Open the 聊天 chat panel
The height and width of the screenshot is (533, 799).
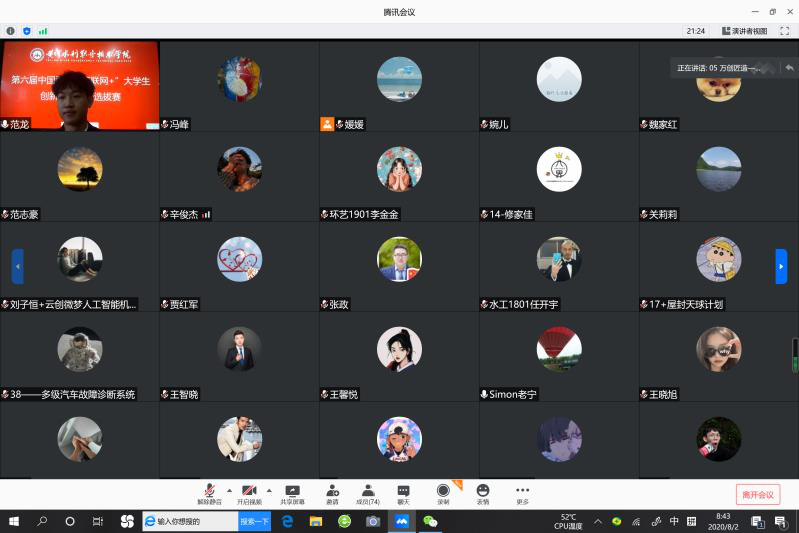point(403,493)
